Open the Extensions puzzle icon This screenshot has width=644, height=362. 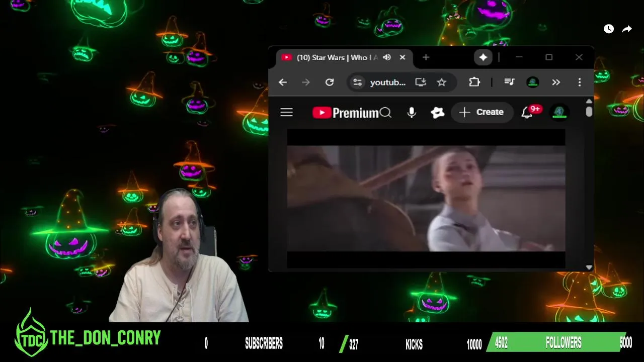474,82
